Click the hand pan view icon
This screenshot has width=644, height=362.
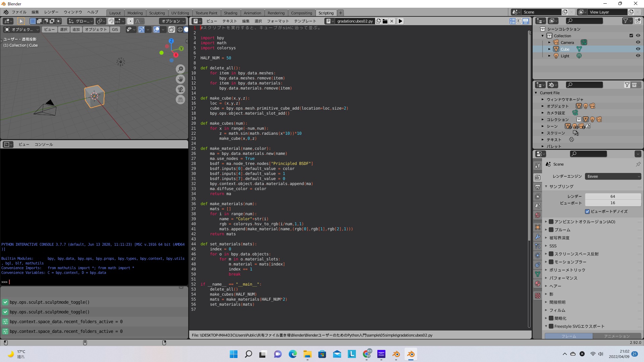(x=180, y=79)
